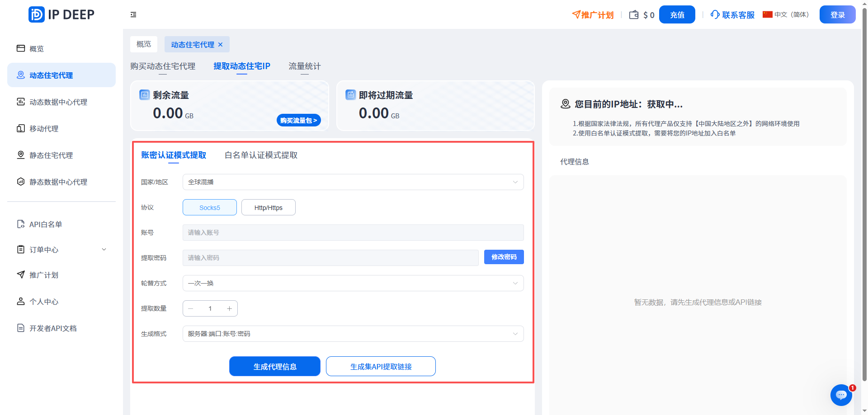Close the 动态住宅代理 tab

click(x=220, y=44)
